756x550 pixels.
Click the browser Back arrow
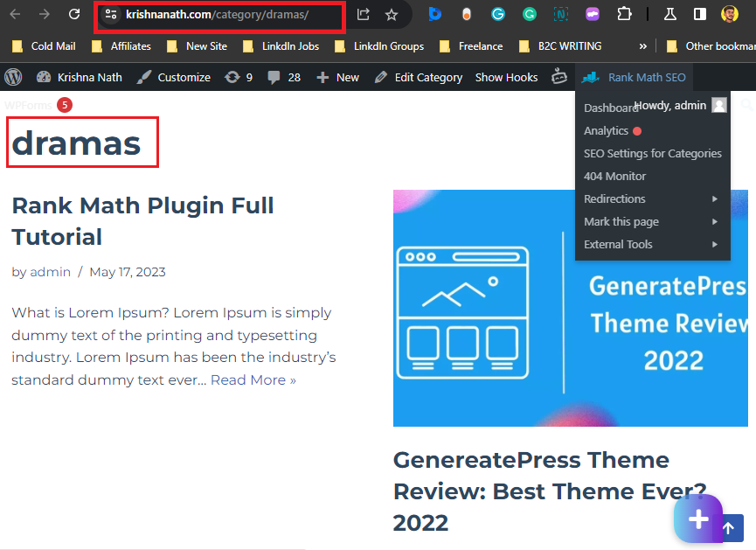tap(15, 15)
